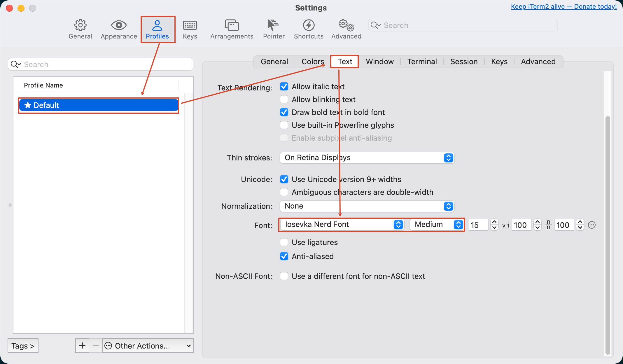
Task: Open the Arrangements settings pane
Action: (x=232, y=29)
